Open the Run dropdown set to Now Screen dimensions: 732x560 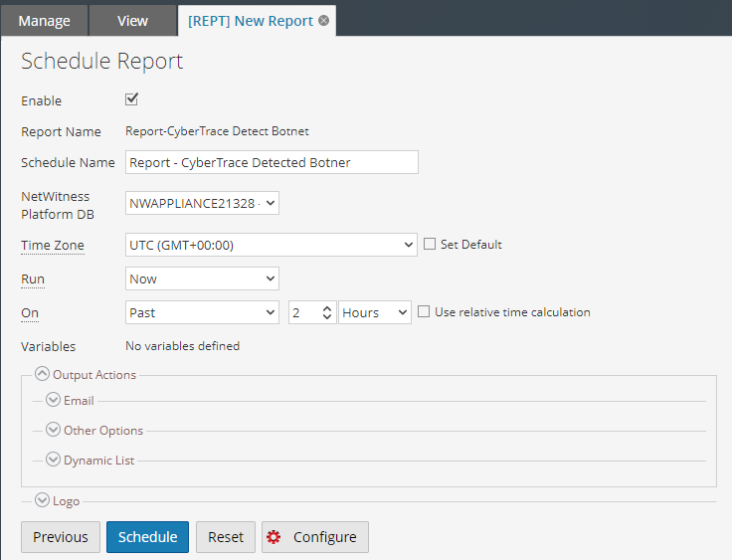202,280
